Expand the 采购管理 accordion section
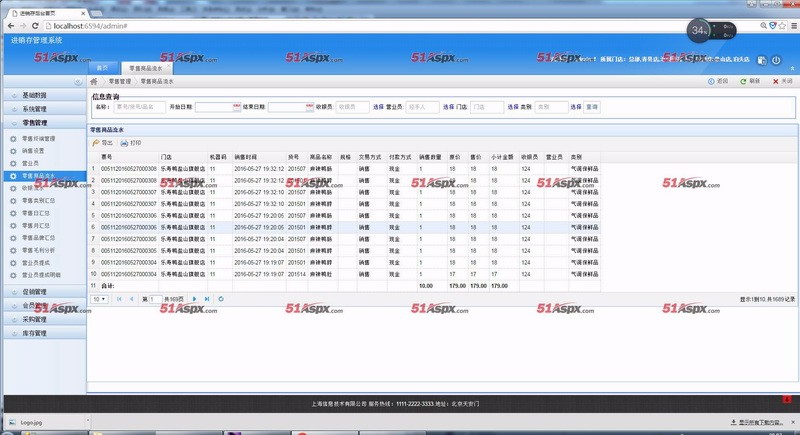 (44, 320)
